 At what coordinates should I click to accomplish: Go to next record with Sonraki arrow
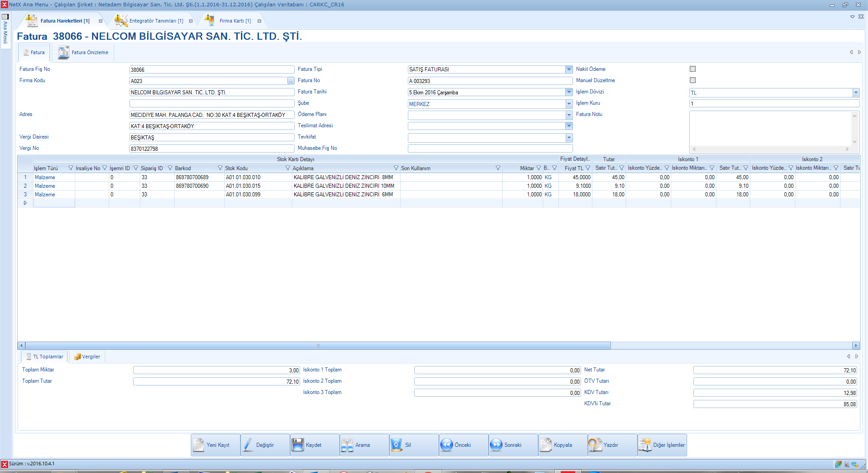496,445
